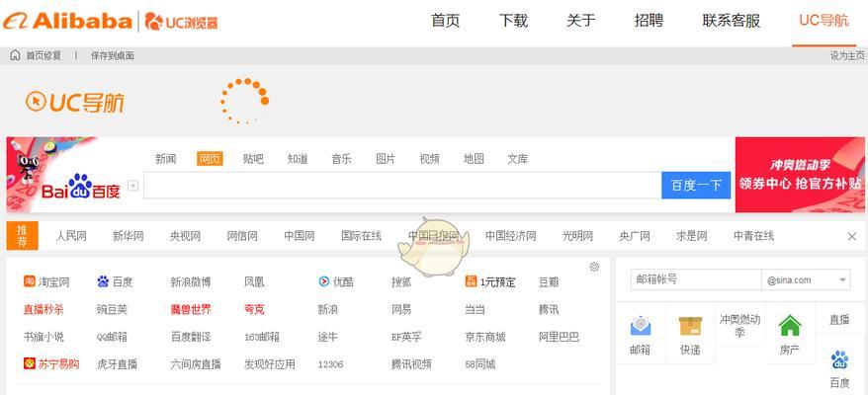Go to 首页 in the top navigation
868x395 pixels.
[x=446, y=21]
